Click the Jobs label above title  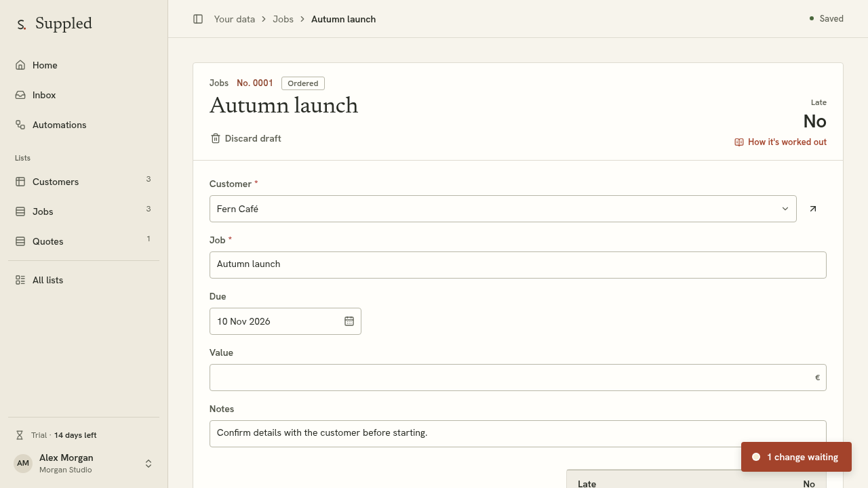pos(219,83)
